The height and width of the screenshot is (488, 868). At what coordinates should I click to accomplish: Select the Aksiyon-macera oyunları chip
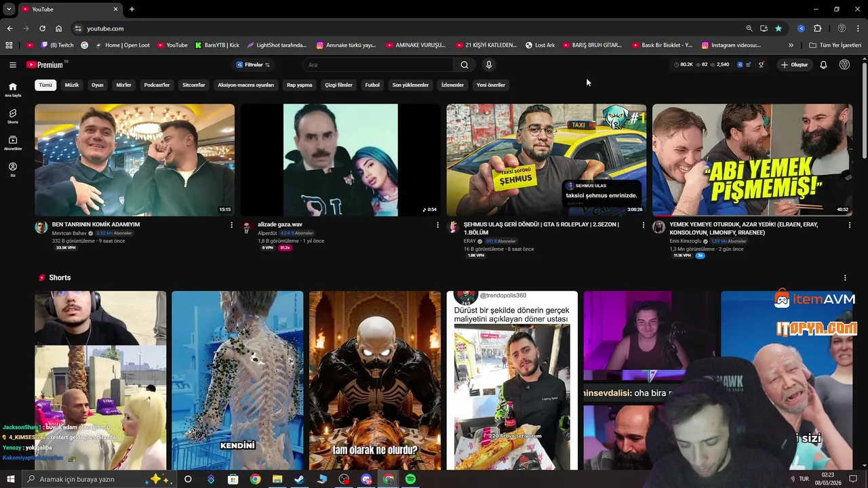tap(246, 85)
